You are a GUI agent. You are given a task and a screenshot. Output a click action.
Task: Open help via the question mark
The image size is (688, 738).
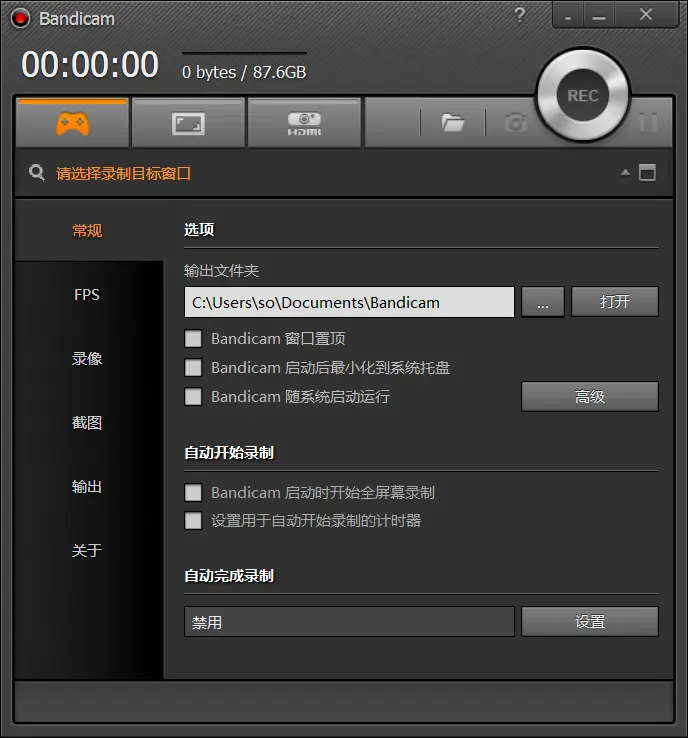click(520, 15)
